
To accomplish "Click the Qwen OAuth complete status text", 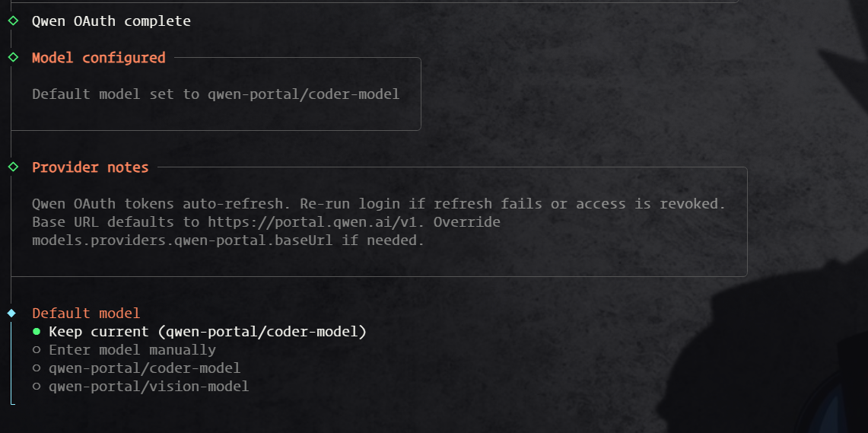I will coord(111,21).
